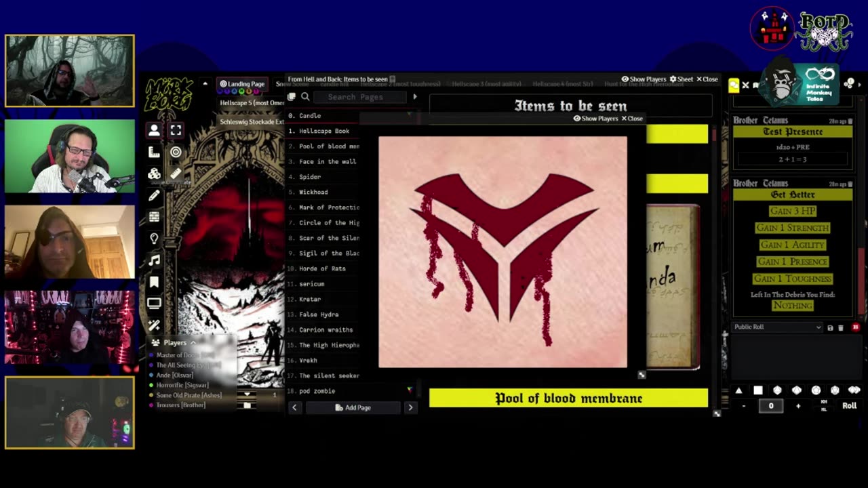Click the journal search magnifier icon
The height and width of the screenshot is (488, 868).
305,97
